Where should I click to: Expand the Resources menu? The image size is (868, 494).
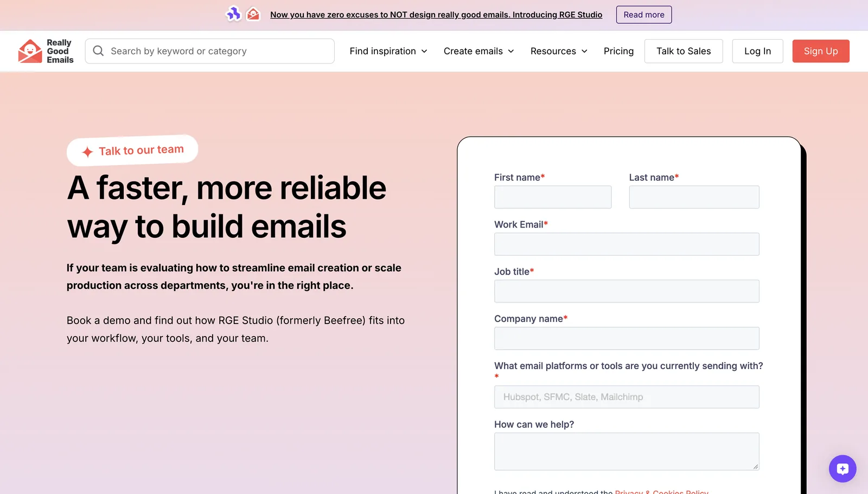pyautogui.click(x=559, y=51)
